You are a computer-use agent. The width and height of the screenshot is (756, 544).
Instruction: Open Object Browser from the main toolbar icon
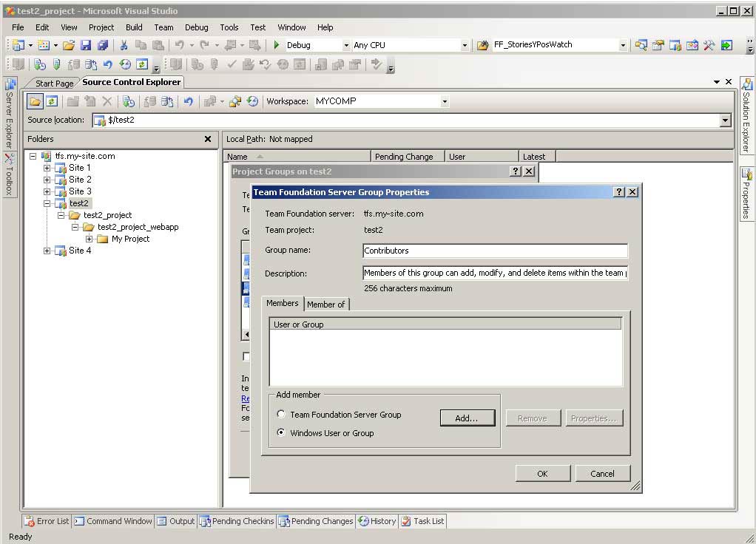click(692, 45)
